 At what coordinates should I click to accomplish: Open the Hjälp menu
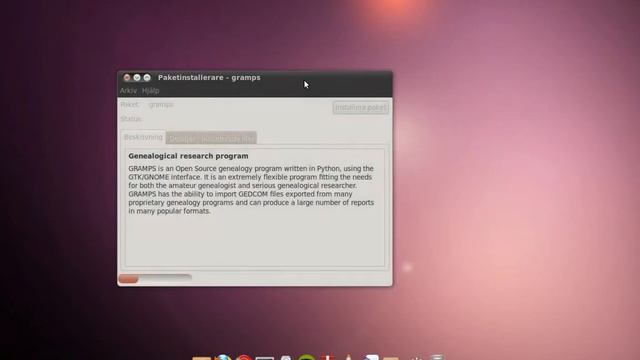tap(151, 91)
